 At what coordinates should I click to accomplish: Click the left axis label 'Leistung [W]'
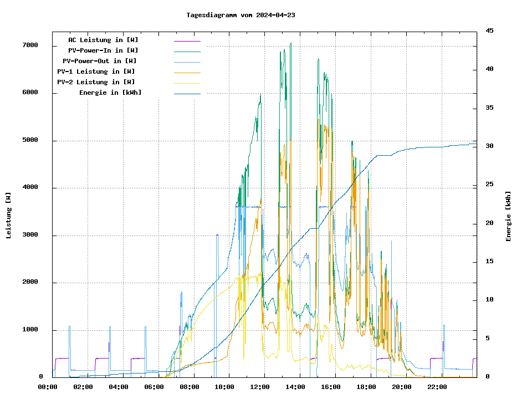pyautogui.click(x=8, y=216)
